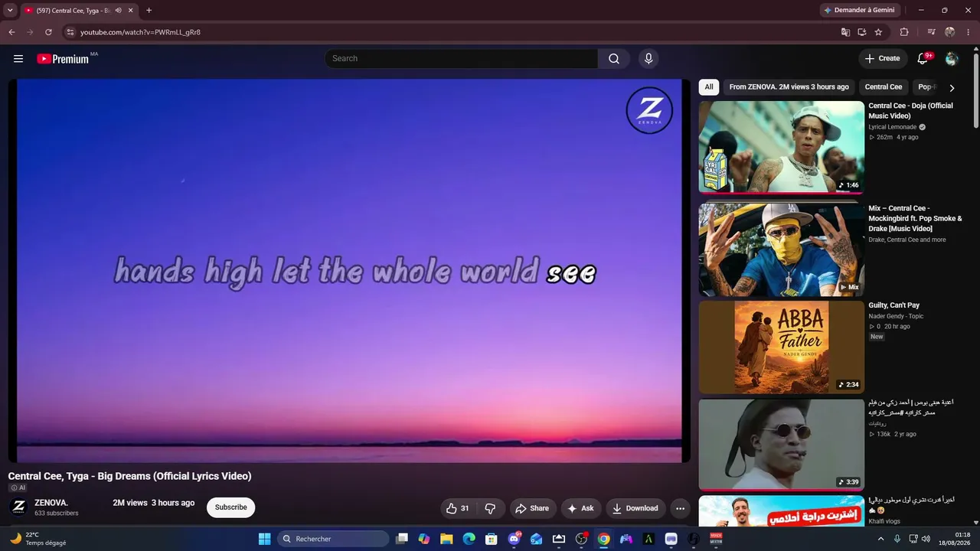
Task: Open Windows Start menu
Action: tap(264, 539)
